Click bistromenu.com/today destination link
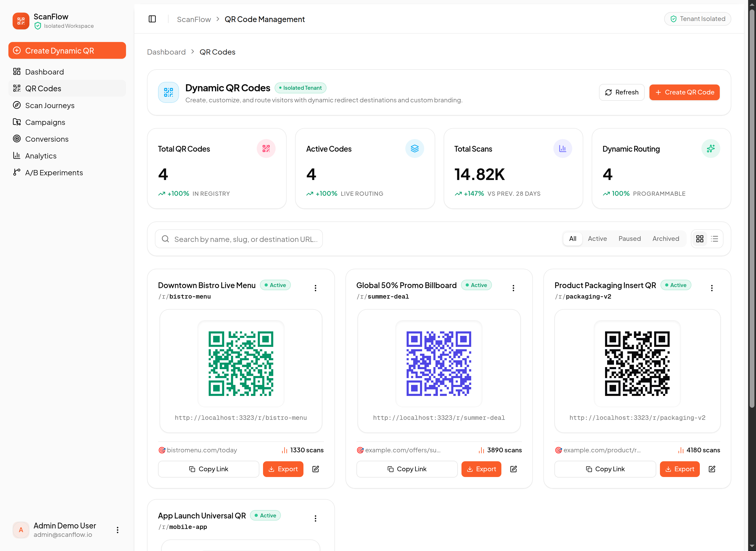The width and height of the screenshot is (756, 551). 202,450
